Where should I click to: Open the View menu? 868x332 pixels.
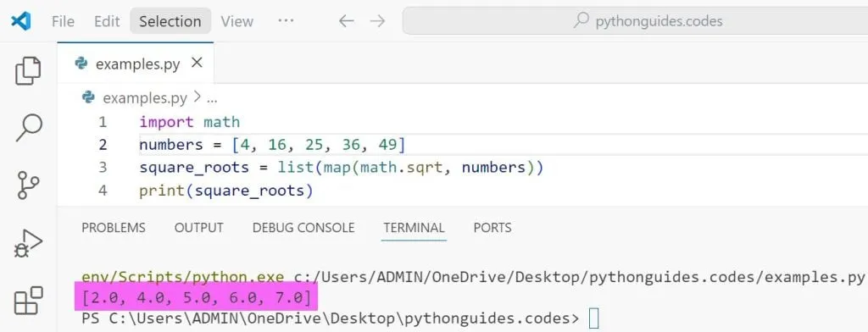[236, 21]
